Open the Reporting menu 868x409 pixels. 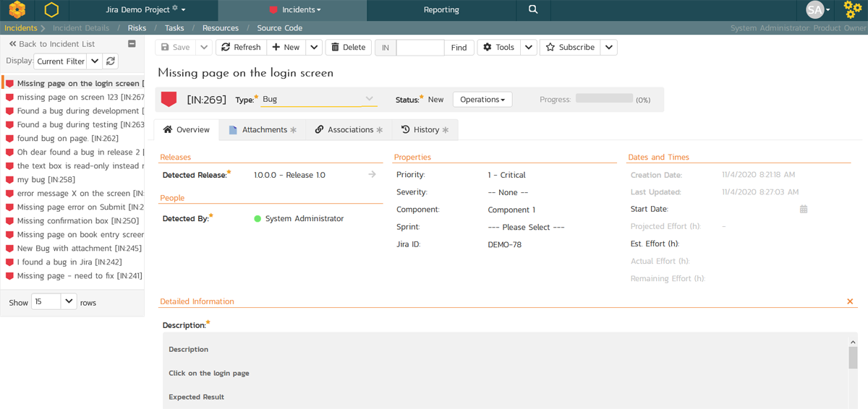tap(441, 10)
